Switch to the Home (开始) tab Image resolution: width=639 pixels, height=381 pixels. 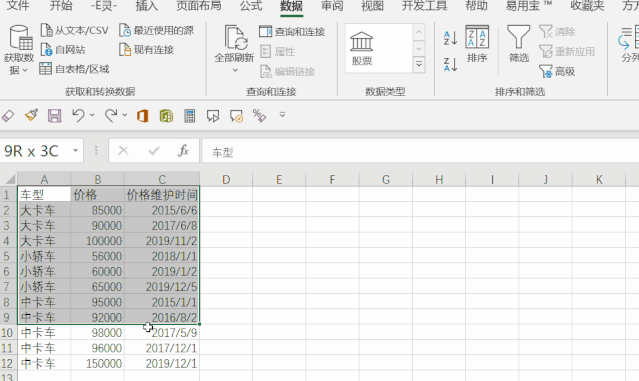[x=61, y=6]
